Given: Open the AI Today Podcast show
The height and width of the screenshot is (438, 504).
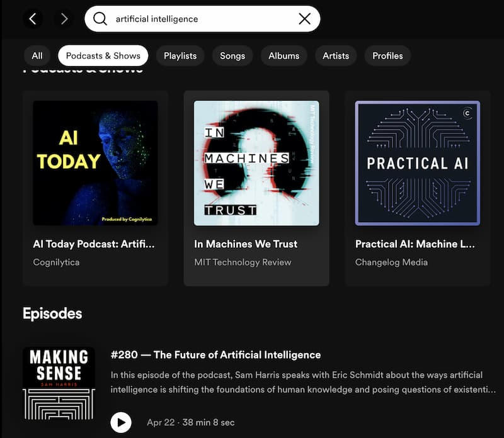Looking at the screenshot, I should click(95, 164).
